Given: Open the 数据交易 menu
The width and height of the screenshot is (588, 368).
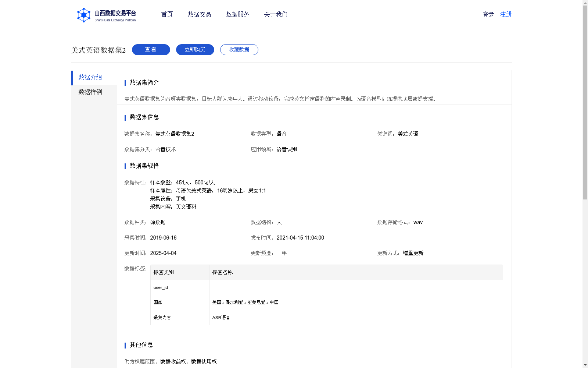Looking at the screenshot, I should tap(199, 14).
